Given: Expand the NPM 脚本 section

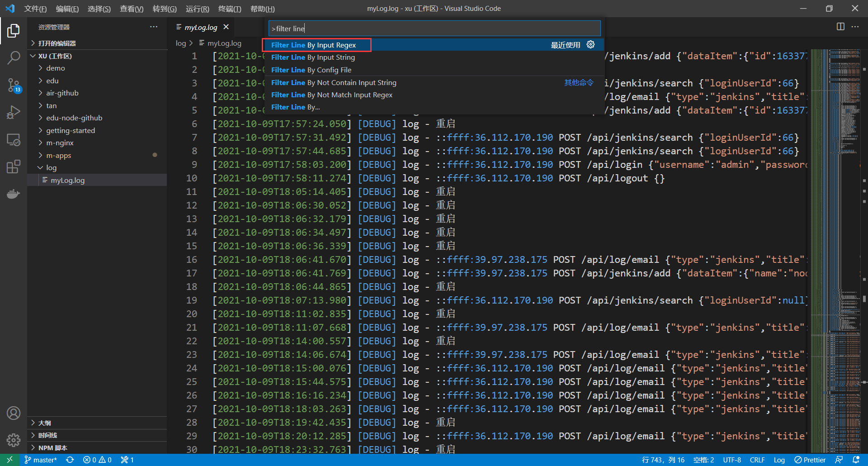Looking at the screenshot, I should click(x=50, y=447).
